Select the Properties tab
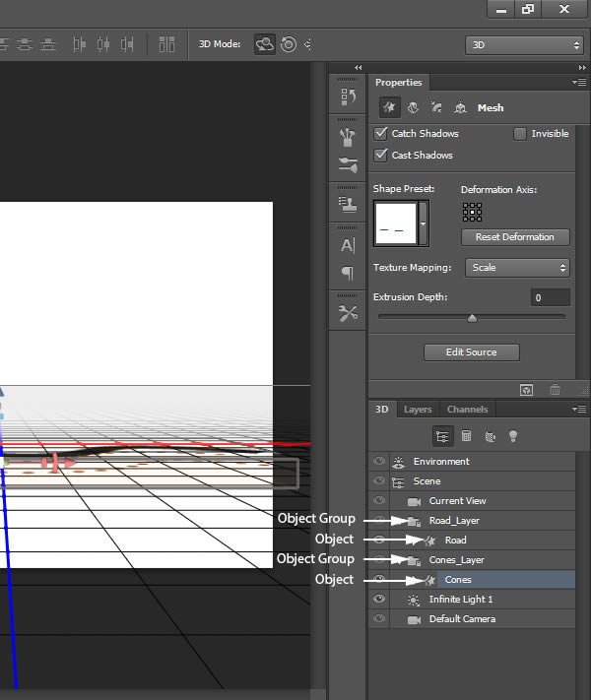Screen dimensions: 591x700 tap(399, 83)
